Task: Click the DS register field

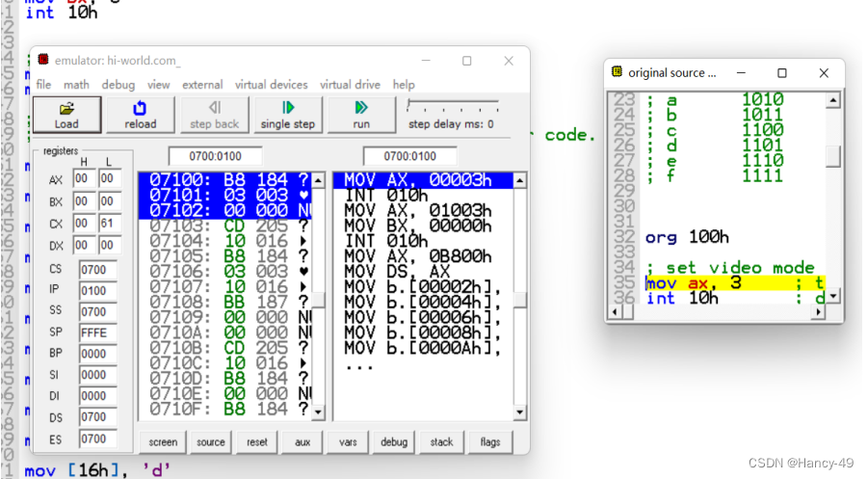Action: (98, 417)
